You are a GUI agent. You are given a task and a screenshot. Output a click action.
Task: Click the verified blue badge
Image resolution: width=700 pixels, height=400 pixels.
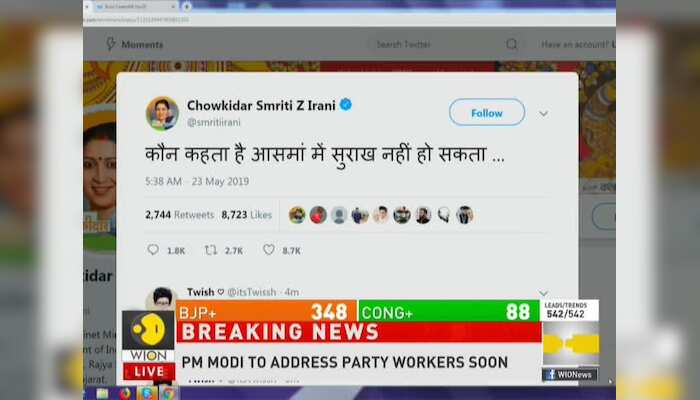[x=346, y=105]
